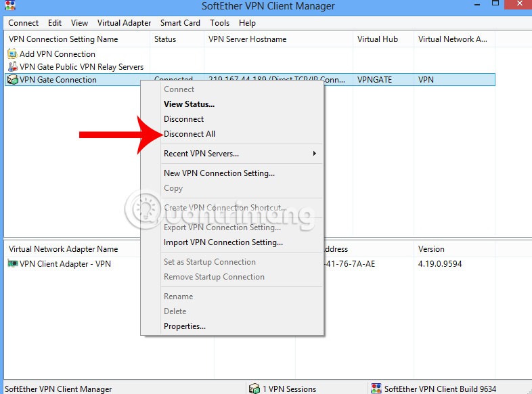Open the Edit menu
The image size is (532, 394).
click(x=55, y=23)
